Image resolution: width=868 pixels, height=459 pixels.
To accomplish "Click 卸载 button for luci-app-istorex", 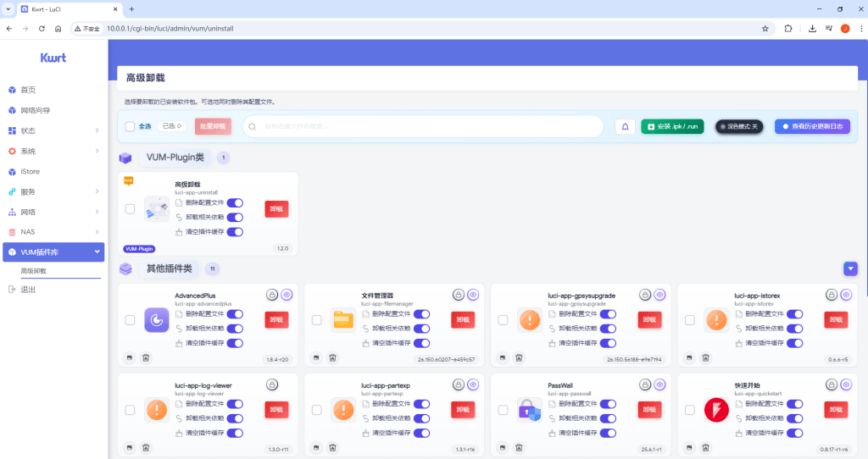I will click(x=835, y=319).
